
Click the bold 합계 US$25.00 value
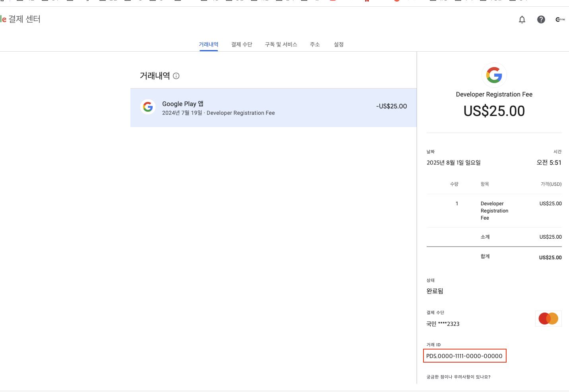coord(550,258)
